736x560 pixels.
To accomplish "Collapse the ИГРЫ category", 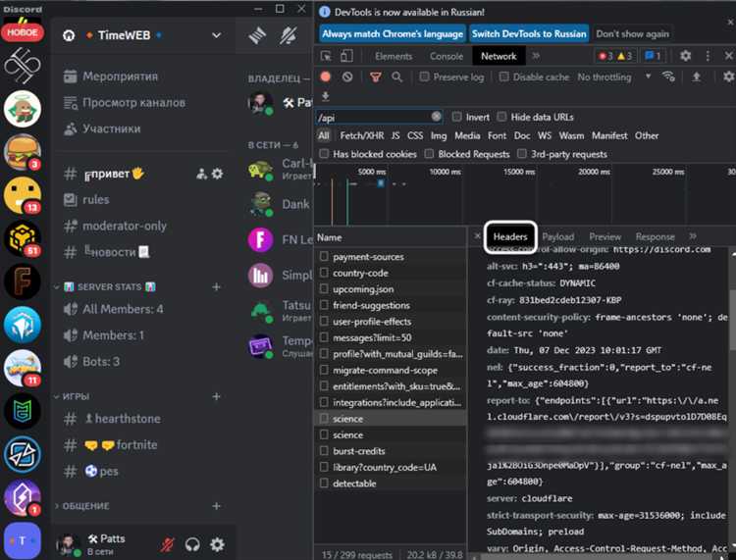I will [57, 396].
